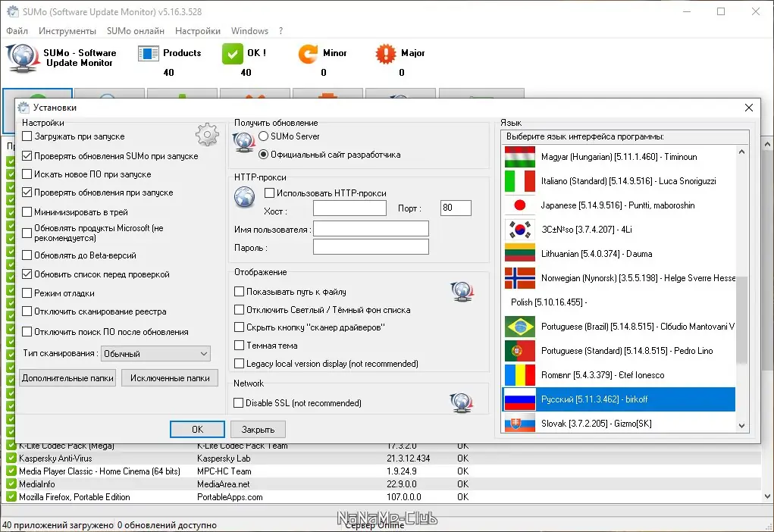Enable Использовать HTTP-прокси checkbox
This screenshot has width=774, height=532.
270,193
